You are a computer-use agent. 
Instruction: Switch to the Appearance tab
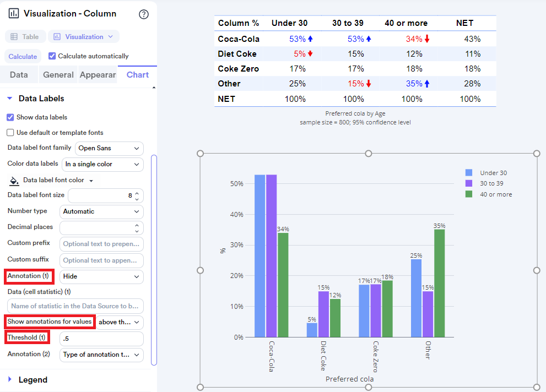tap(98, 75)
